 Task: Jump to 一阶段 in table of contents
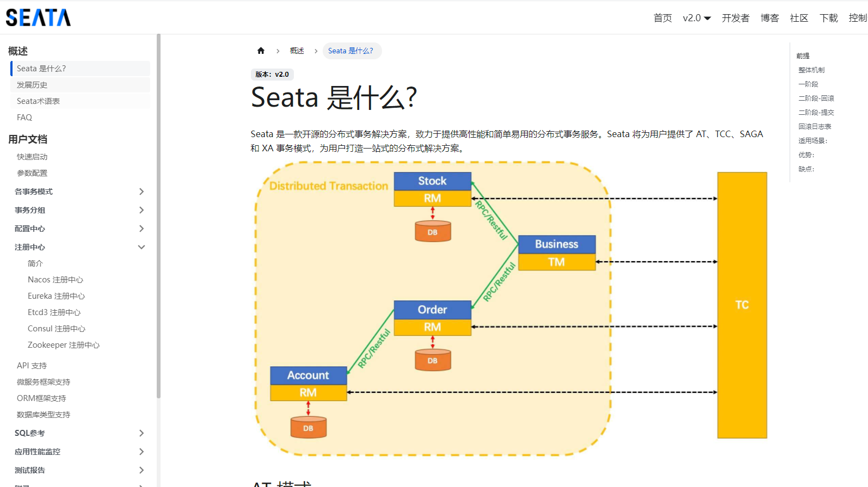tap(808, 84)
